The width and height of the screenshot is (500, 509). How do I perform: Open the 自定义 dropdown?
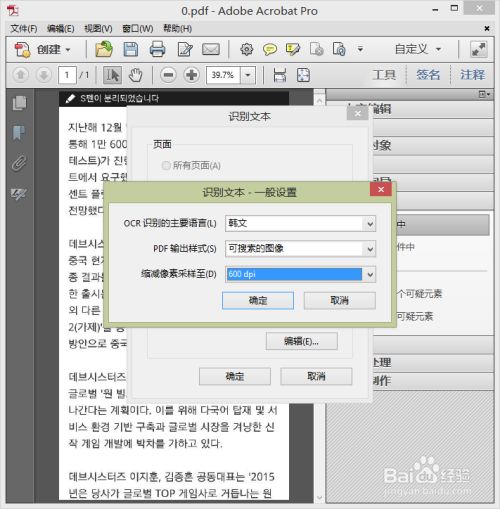(418, 49)
